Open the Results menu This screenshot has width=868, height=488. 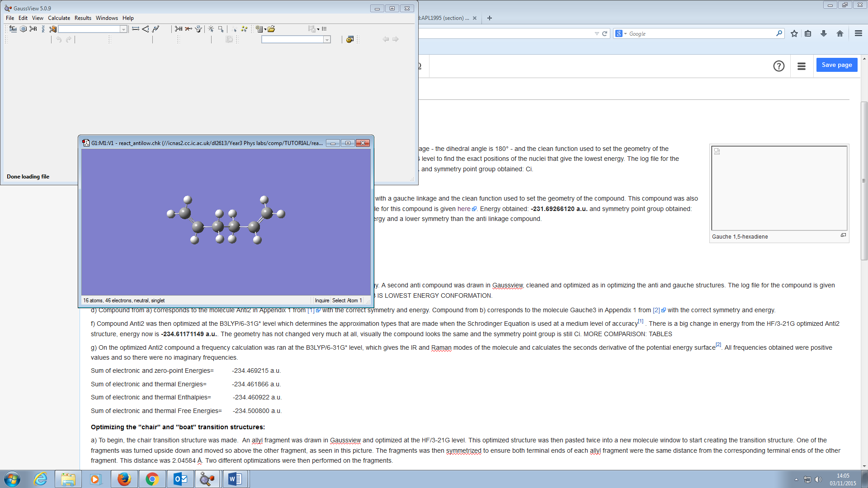coord(83,18)
